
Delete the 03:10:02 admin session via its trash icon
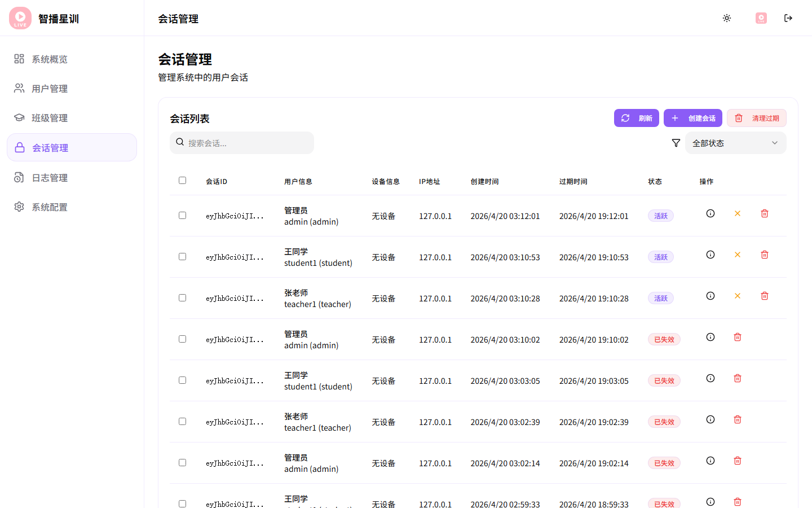tap(738, 337)
